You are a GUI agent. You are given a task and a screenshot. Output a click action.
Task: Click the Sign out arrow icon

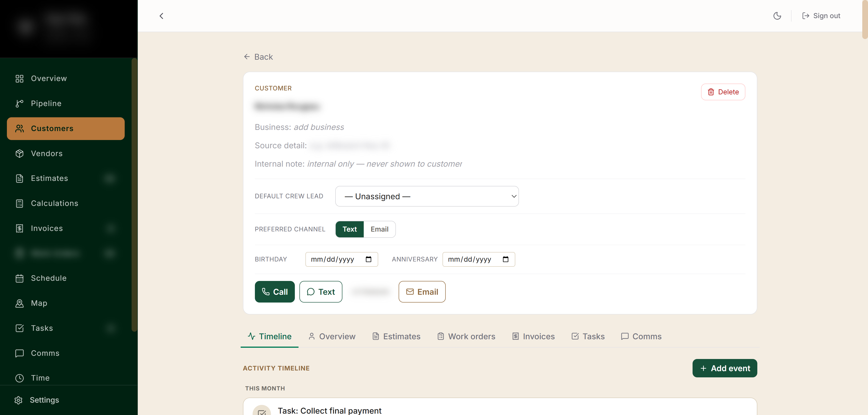pyautogui.click(x=806, y=16)
